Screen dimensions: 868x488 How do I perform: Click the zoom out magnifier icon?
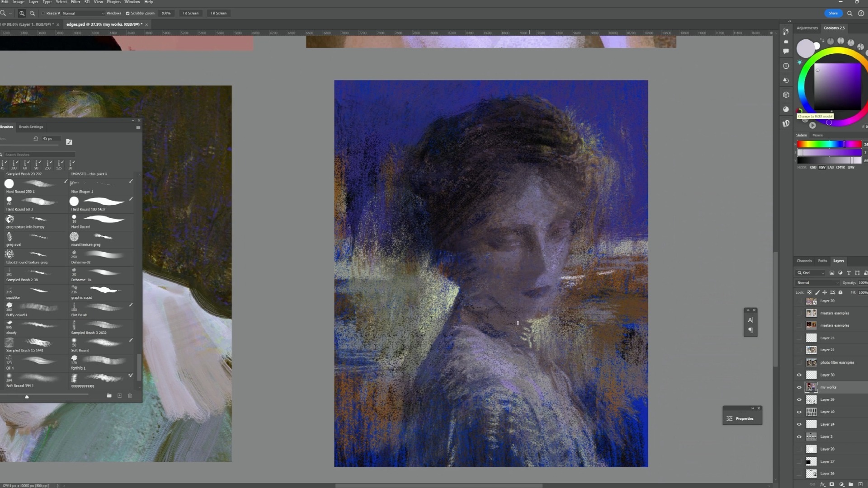(32, 13)
